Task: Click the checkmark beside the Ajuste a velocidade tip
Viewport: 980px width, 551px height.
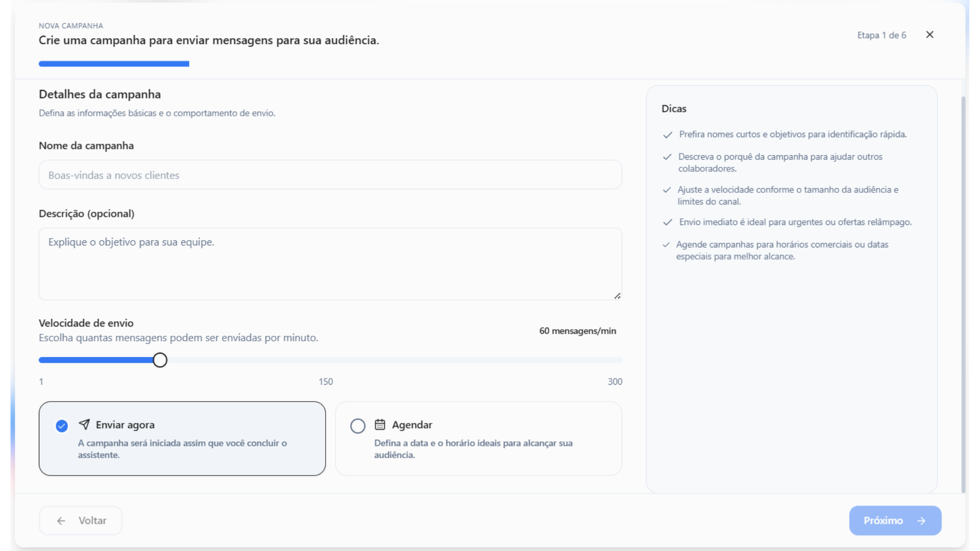Action: [x=667, y=190]
